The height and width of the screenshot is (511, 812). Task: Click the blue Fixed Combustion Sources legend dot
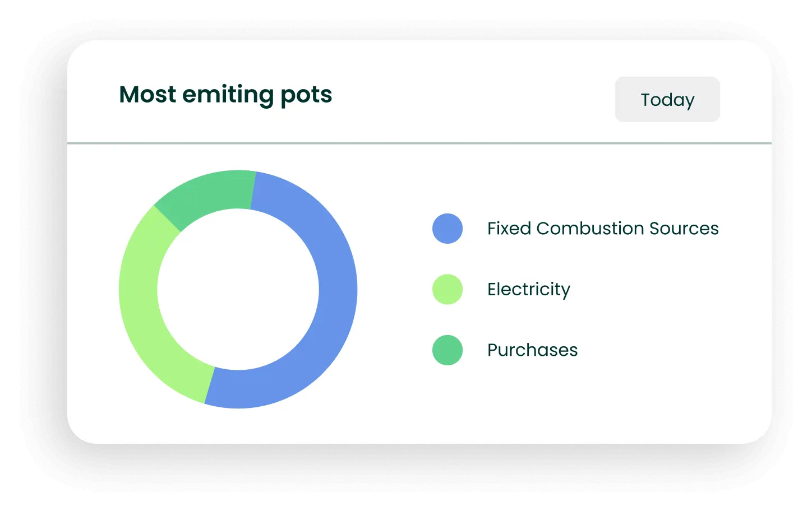447,229
